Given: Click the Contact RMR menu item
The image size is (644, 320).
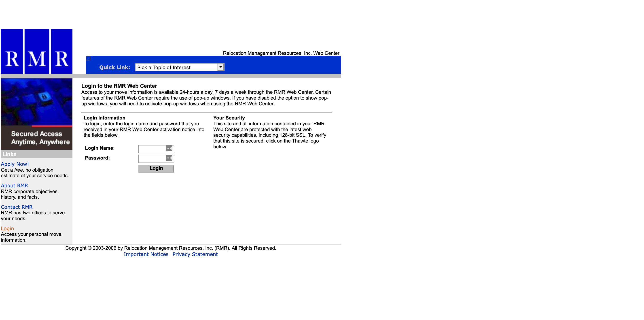Looking at the screenshot, I should tap(16, 207).
